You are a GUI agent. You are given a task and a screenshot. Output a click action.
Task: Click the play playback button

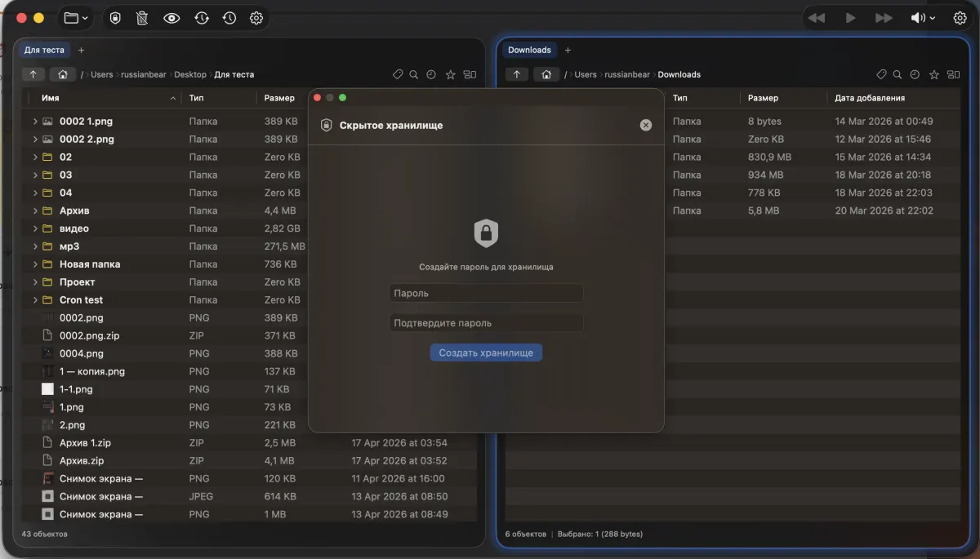(850, 18)
